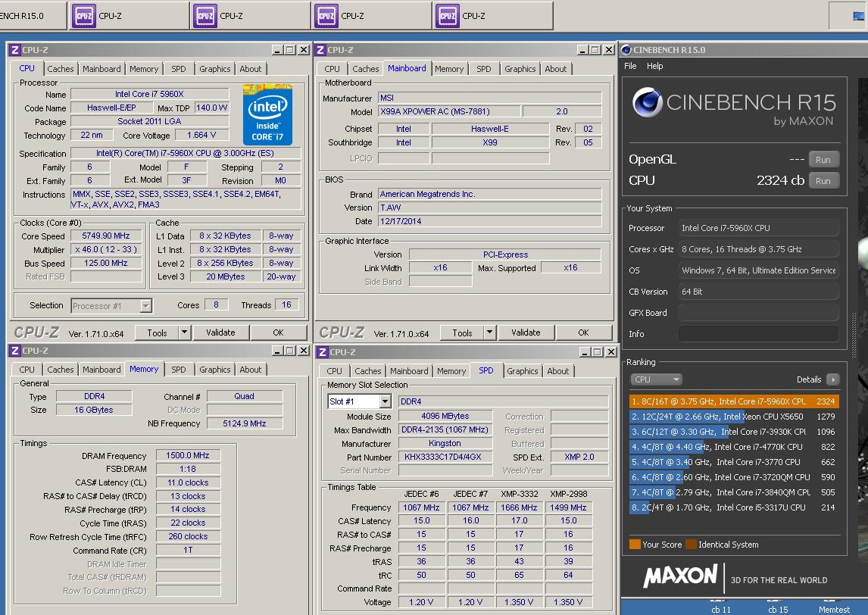Image resolution: width=868 pixels, height=615 pixels.
Task: Click the Z title icon of the Mainboard window
Action: [320, 50]
